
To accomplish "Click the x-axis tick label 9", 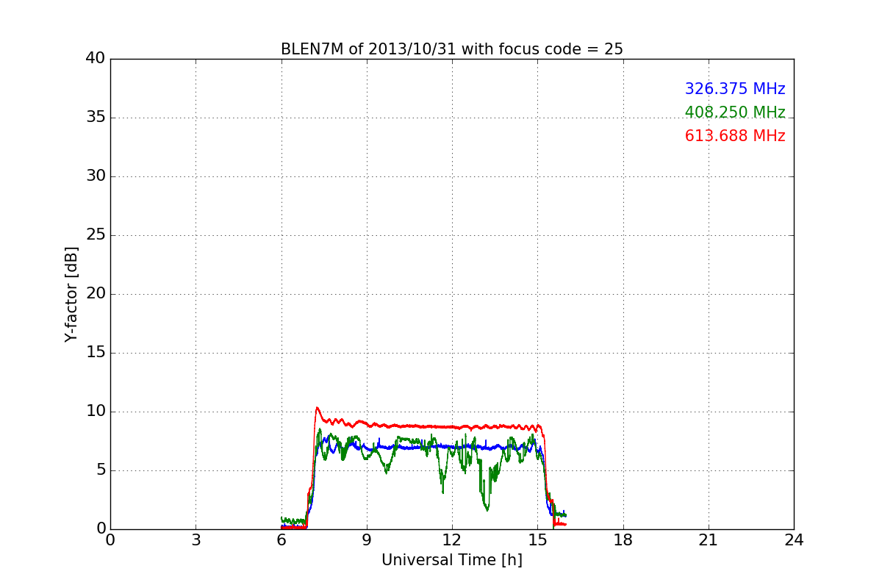I will (x=366, y=540).
